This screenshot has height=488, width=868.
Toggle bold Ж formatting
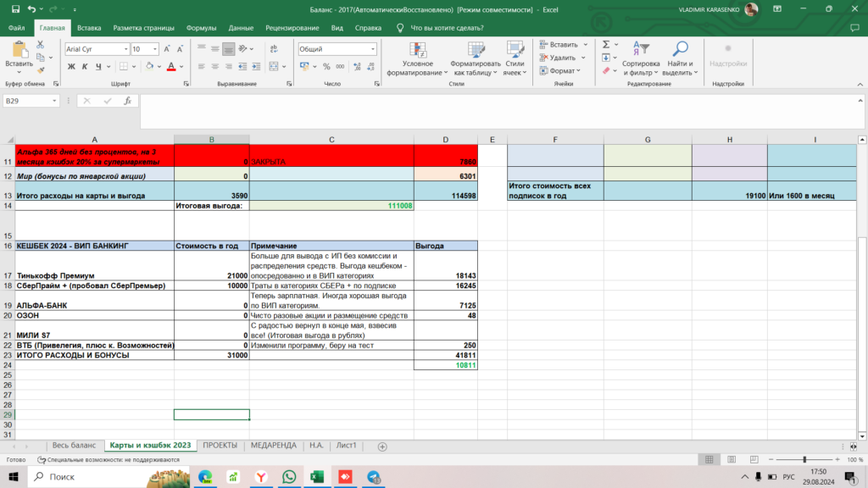click(x=71, y=66)
